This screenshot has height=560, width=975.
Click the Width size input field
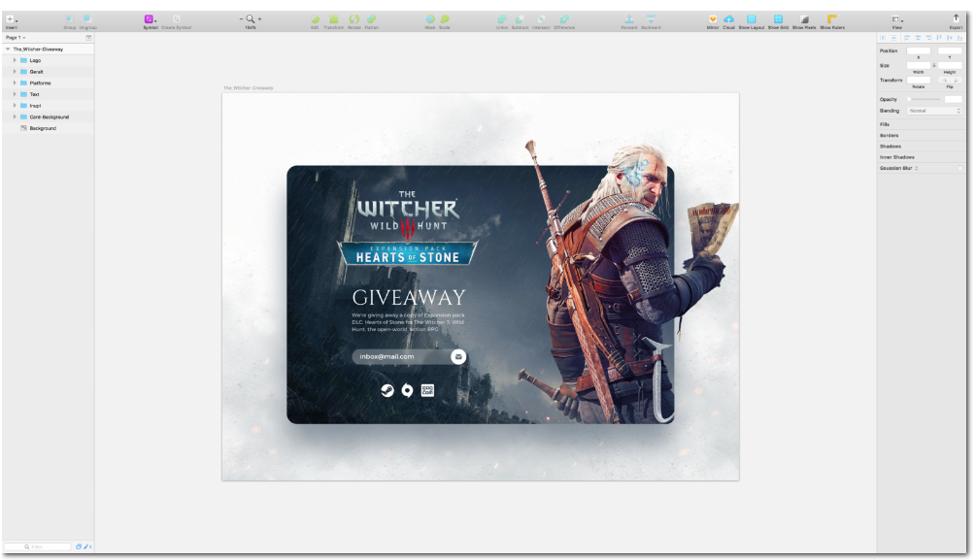[918, 65]
